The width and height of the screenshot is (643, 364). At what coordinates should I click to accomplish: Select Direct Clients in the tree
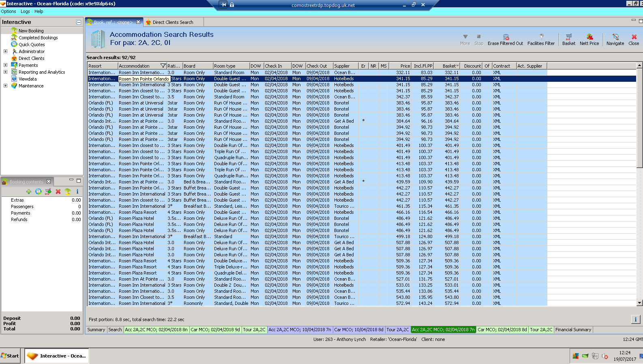point(31,58)
